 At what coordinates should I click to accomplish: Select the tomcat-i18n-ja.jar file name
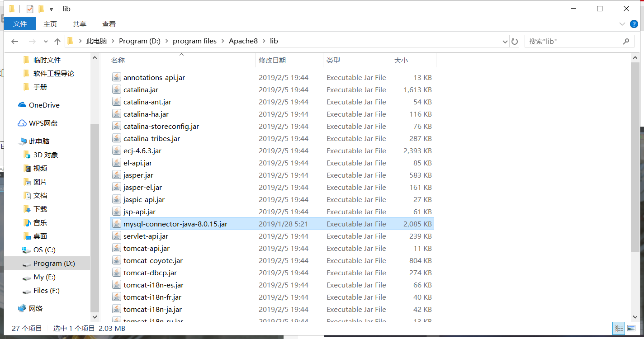(x=152, y=309)
